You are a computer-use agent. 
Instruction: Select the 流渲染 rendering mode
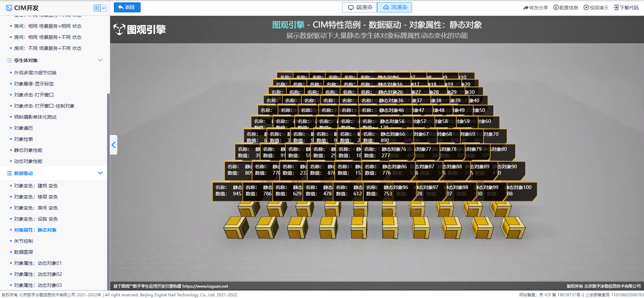point(395,7)
